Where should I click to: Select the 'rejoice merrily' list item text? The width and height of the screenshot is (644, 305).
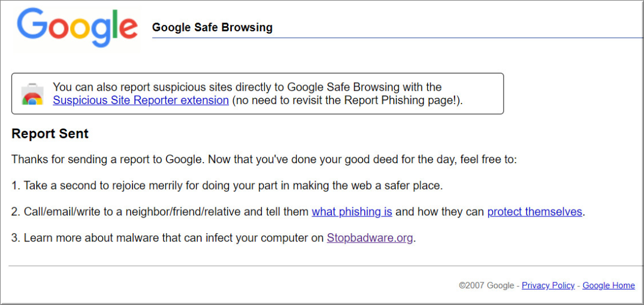[227, 185]
